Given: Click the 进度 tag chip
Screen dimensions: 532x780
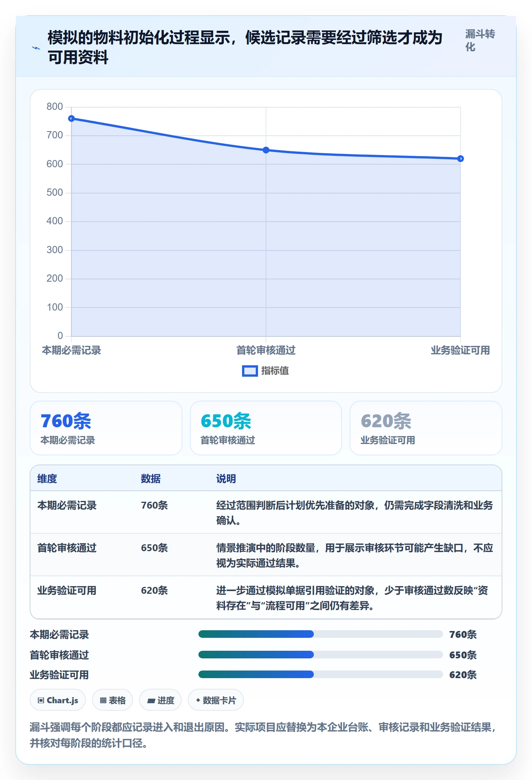Looking at the screenshot, I should (160, 700).
